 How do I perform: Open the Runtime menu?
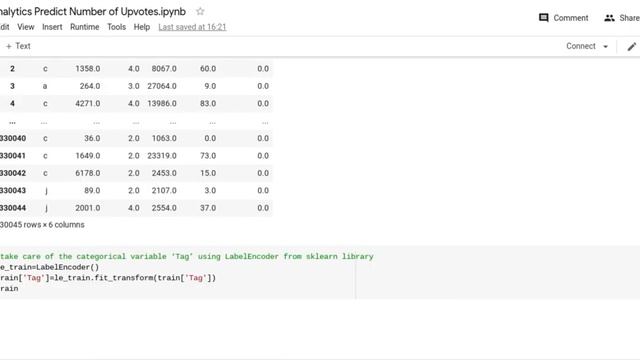coord(84,27)
